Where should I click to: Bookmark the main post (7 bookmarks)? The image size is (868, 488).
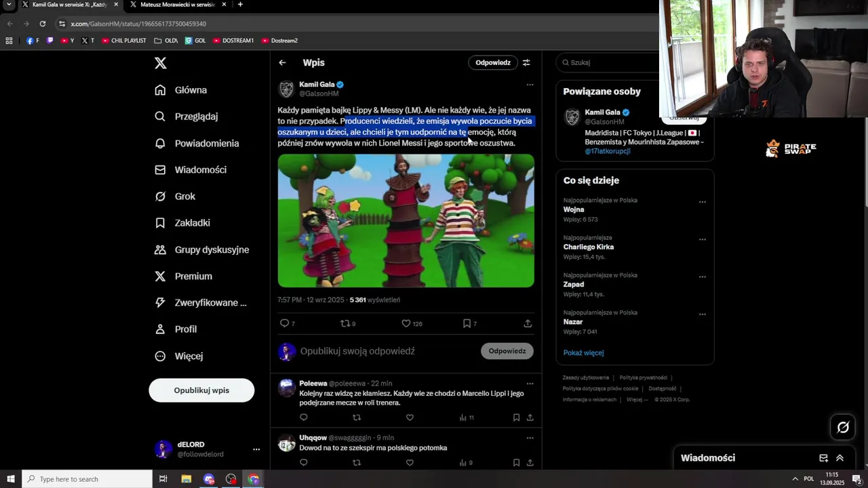point(467,323)
